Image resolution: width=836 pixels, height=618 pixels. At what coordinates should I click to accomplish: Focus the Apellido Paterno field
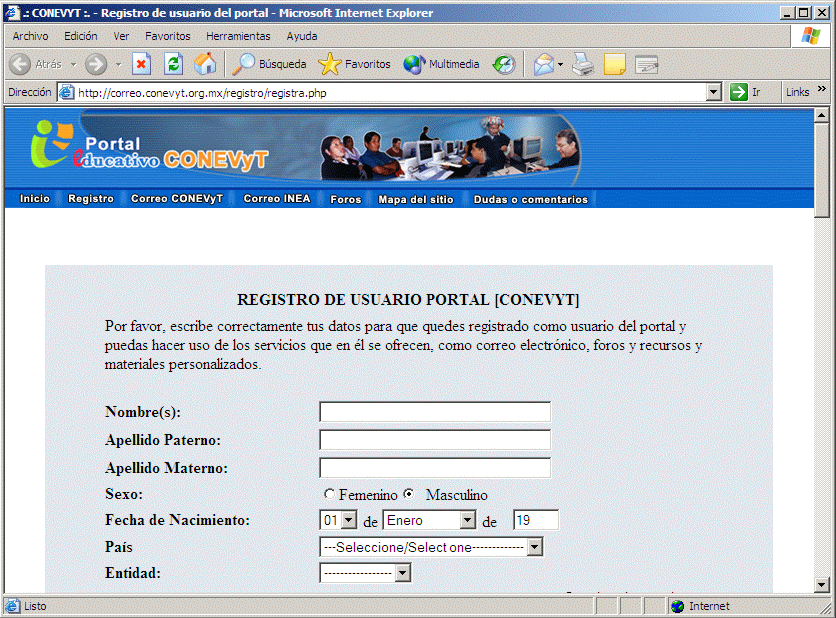coord(435,440)
